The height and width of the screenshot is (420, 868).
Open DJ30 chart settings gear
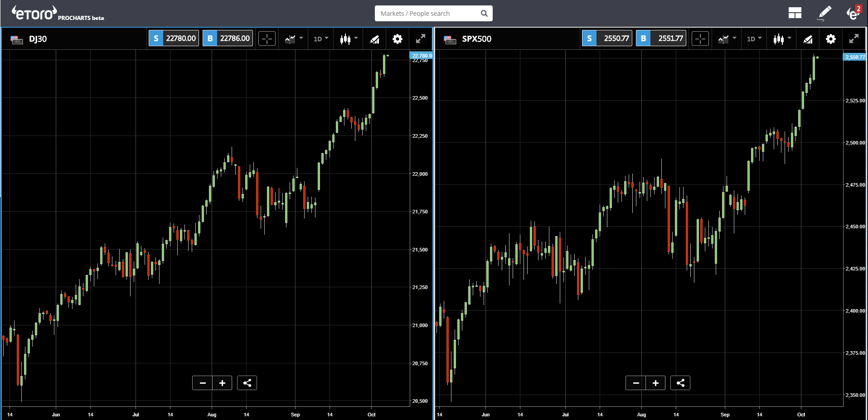tap(398, 39)
